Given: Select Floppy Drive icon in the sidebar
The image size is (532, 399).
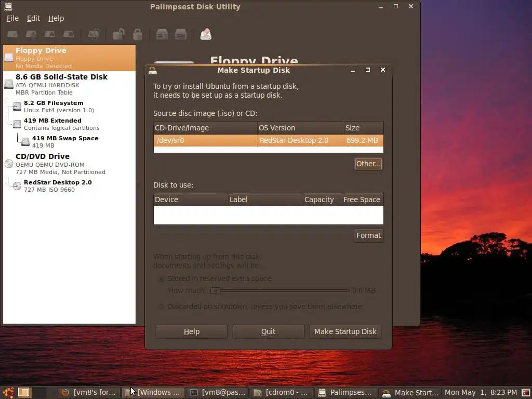Looking at the screenshot, I should 9,58.
